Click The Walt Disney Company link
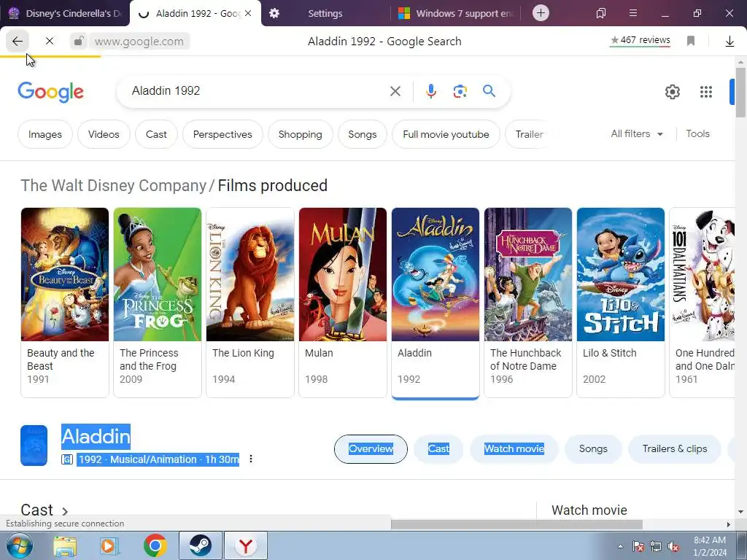 pyautogui.click(x=113, y=185)
